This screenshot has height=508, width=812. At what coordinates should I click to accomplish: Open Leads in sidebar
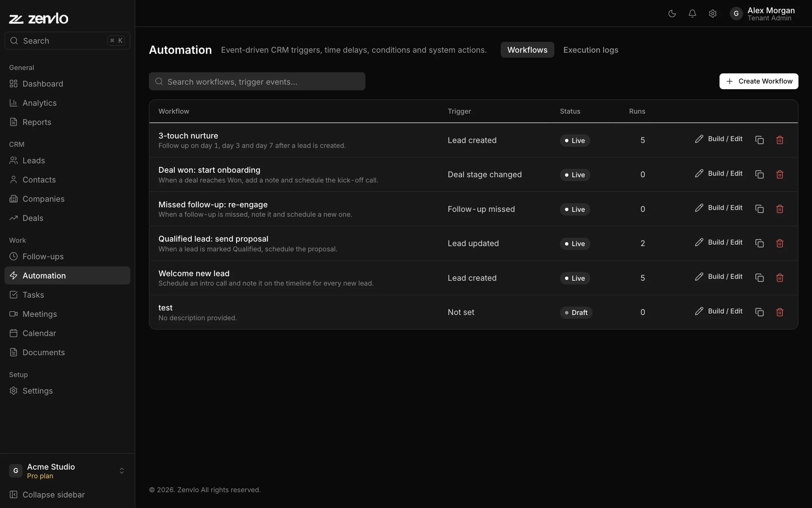click(67, 160)
